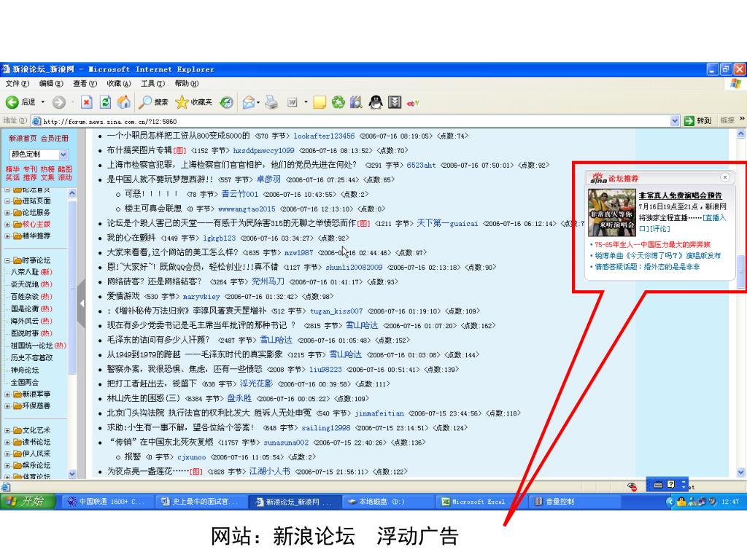Close the 论坛推荐 floating ad
The width and height of the screenshot is (747, 560).
tap(725, 177)
